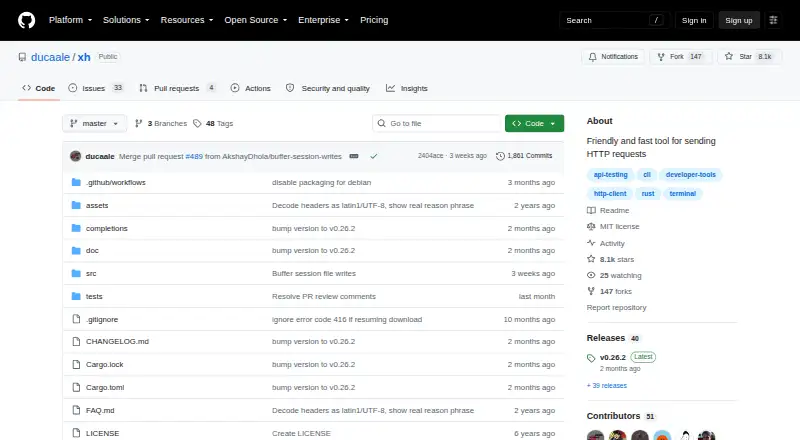Click the GitHub logo icon
The width and height of the screenshot is (800, 440).
27,20
